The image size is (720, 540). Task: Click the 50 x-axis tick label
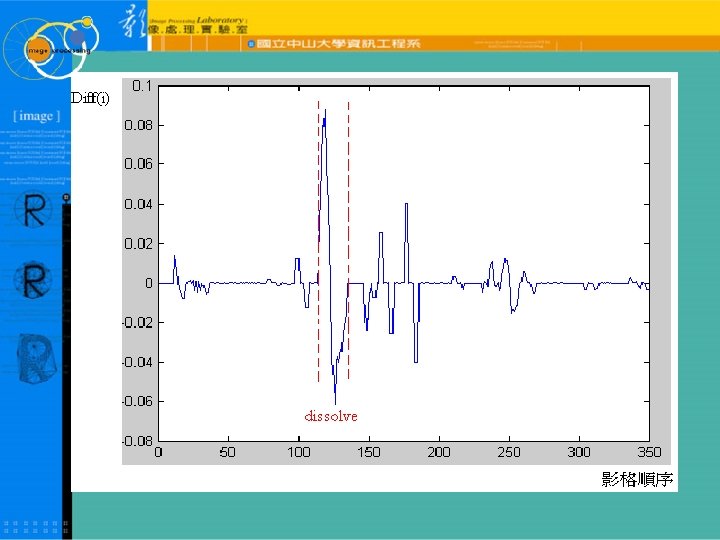coord(227,452)
